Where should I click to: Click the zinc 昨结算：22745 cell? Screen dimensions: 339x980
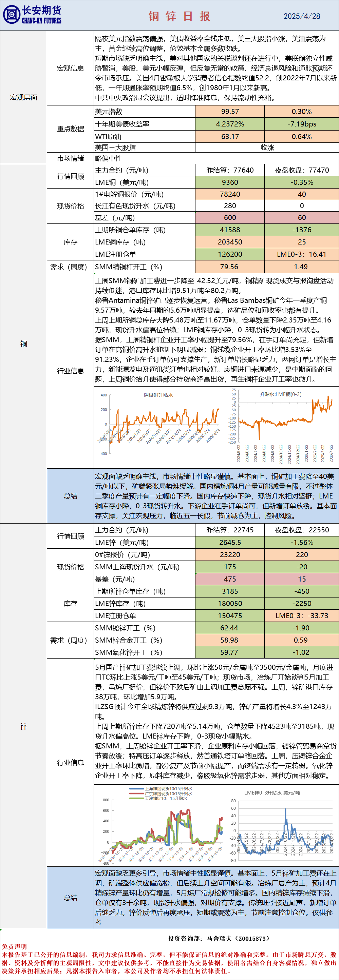click(x=230, y=530)
